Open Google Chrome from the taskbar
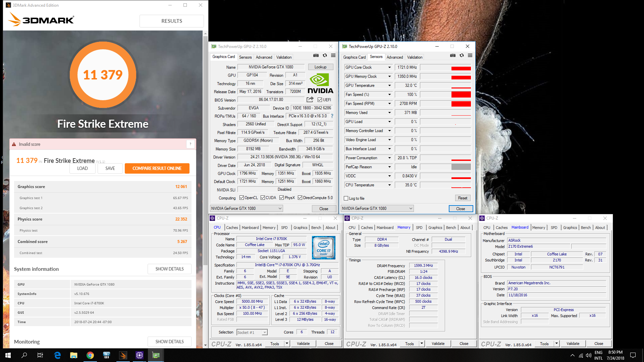 pyautogui.click(x=90, y=355)
